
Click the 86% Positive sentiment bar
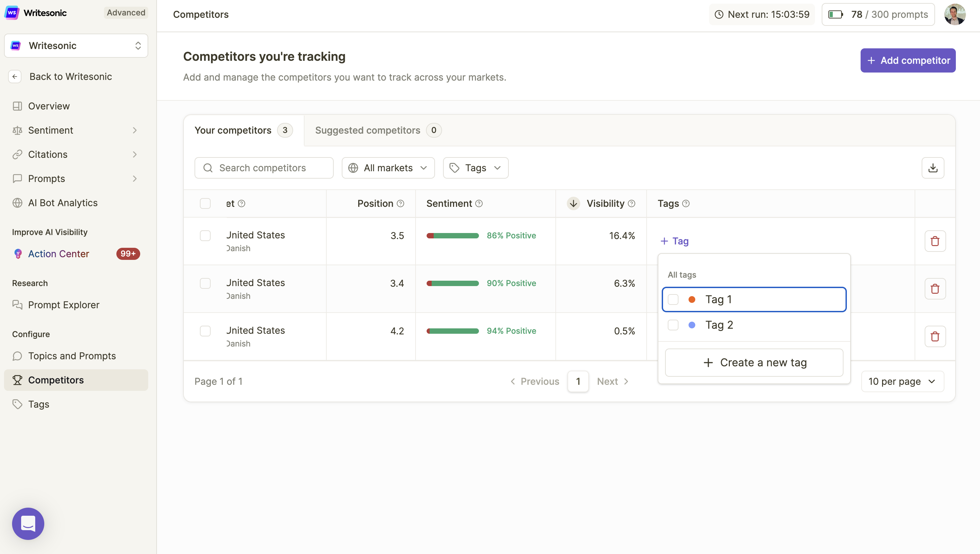pyautogui.click(x=452, y=236)
